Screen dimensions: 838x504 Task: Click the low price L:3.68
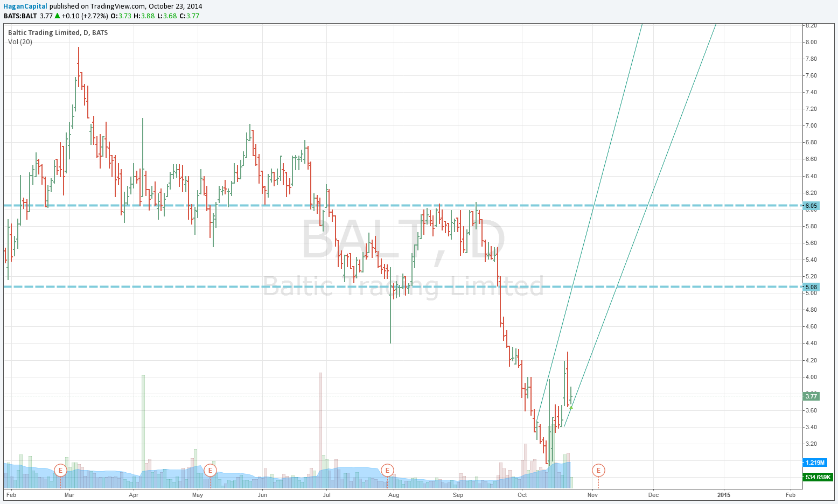(x=167, y=16)
